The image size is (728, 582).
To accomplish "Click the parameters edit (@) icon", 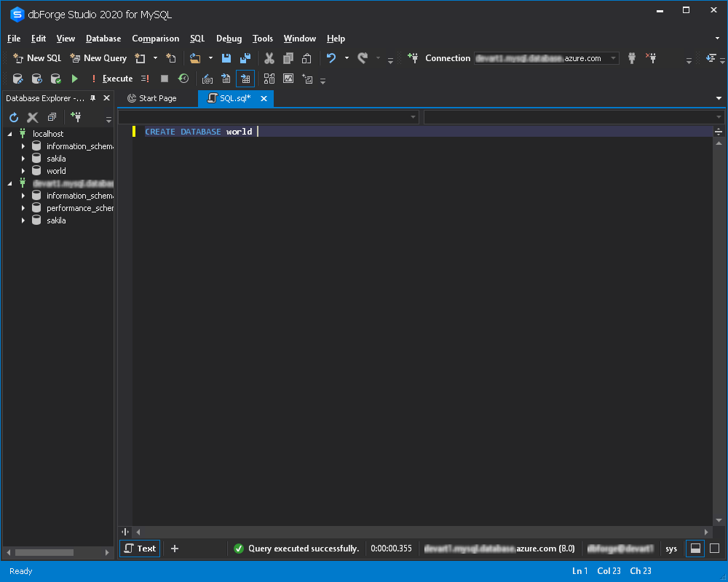I will coord(207,79).
